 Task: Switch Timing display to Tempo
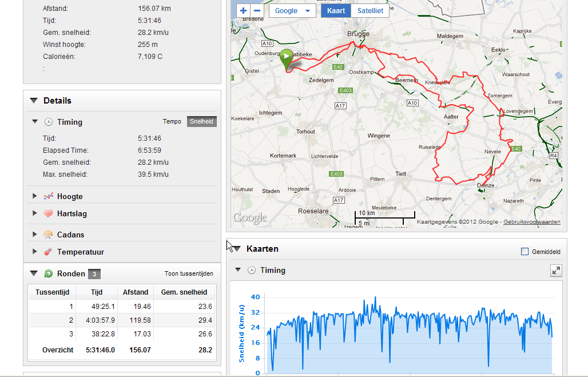172,121
